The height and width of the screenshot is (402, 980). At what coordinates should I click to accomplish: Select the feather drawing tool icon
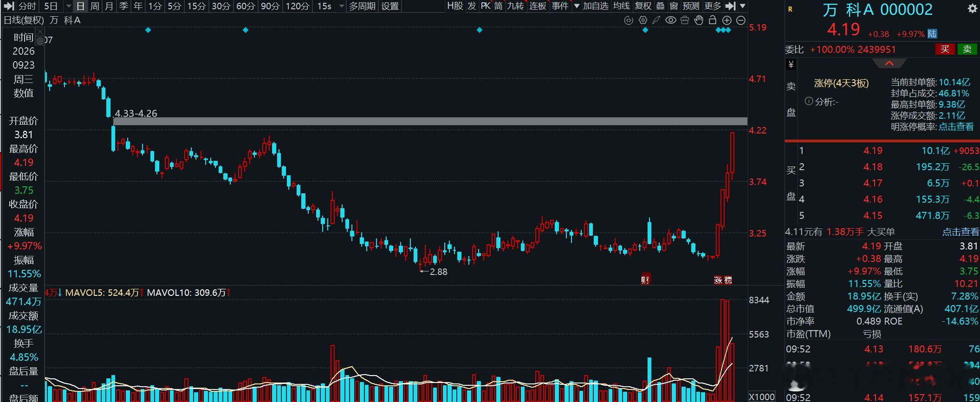coord(656,20)
